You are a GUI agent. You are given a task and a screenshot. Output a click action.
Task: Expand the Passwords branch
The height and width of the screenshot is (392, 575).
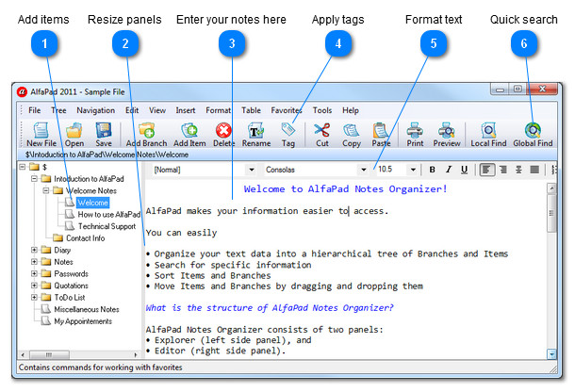[x=35, y=273]
